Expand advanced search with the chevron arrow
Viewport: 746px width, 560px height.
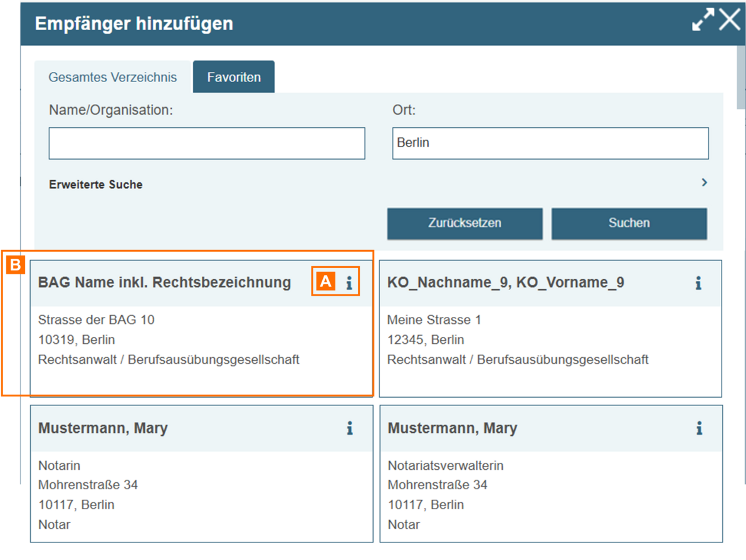[x=704, y=182]
